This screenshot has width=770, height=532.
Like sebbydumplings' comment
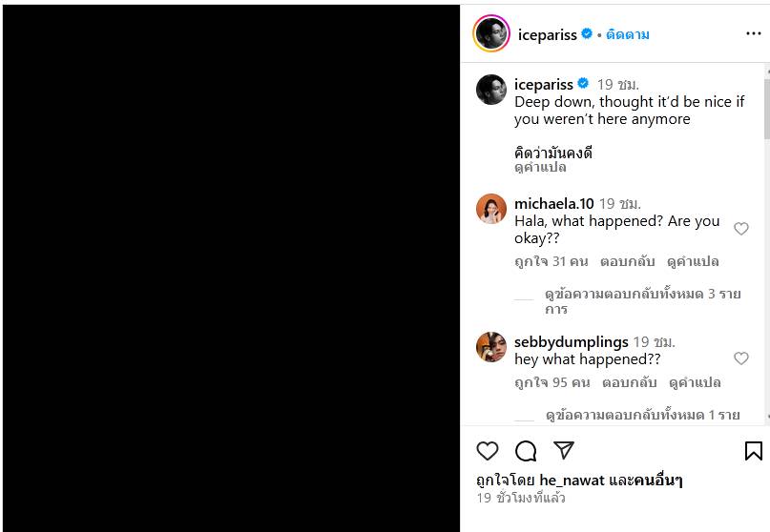(x=741, y=358)
